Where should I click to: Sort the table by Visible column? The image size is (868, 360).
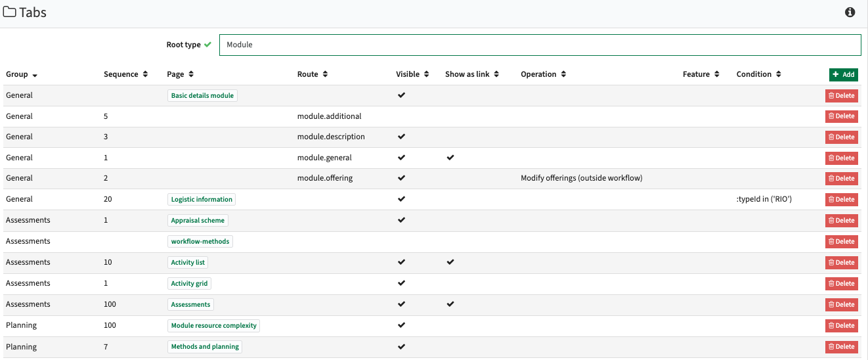point(412,74)
